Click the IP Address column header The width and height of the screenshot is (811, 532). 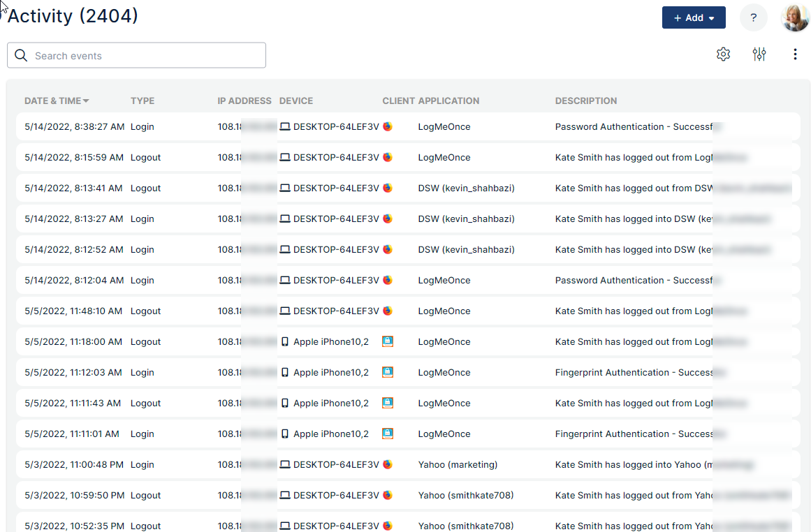click(x=244, y=101)
